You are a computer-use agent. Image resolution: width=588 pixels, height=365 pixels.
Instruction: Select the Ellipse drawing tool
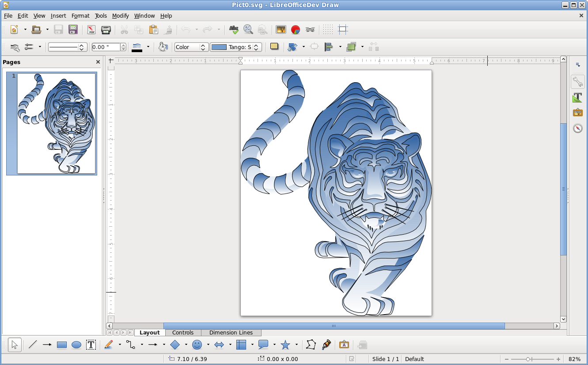click(76, 345)
